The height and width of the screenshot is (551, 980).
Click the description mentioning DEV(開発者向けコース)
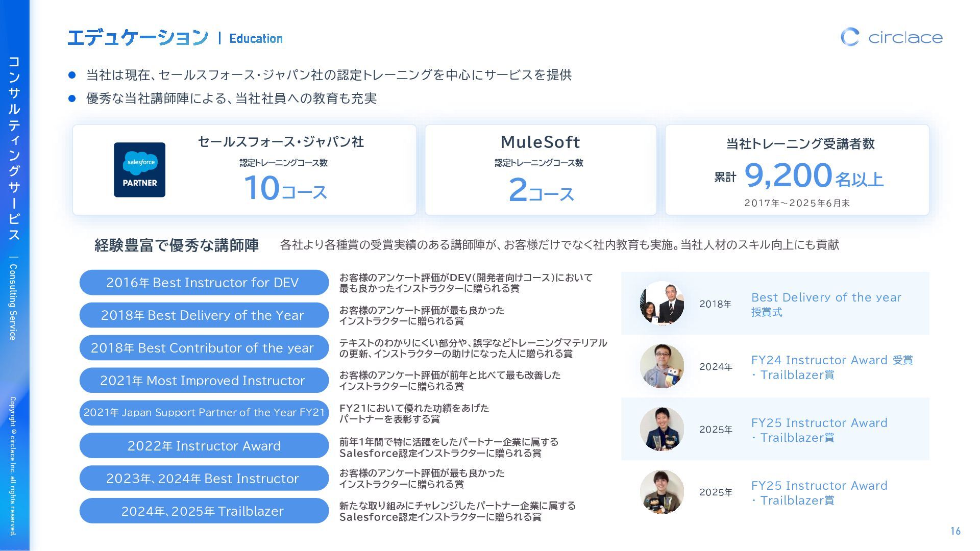click(466, 283)
